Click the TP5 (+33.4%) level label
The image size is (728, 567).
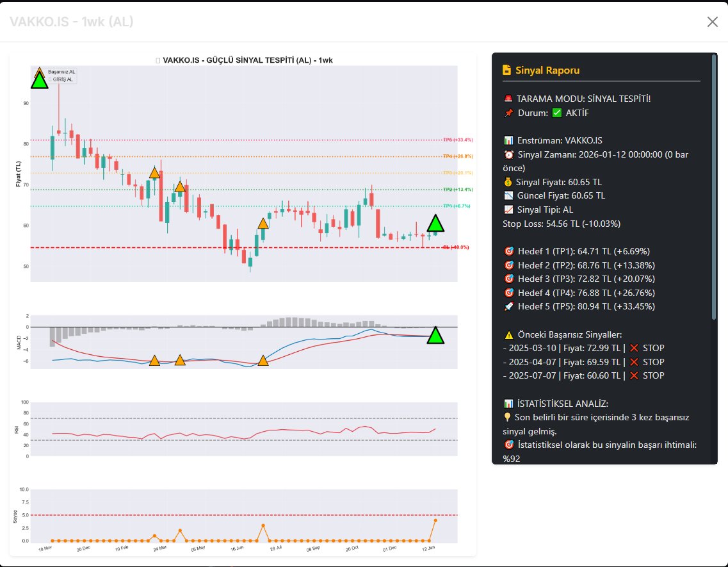coord(458,140)
